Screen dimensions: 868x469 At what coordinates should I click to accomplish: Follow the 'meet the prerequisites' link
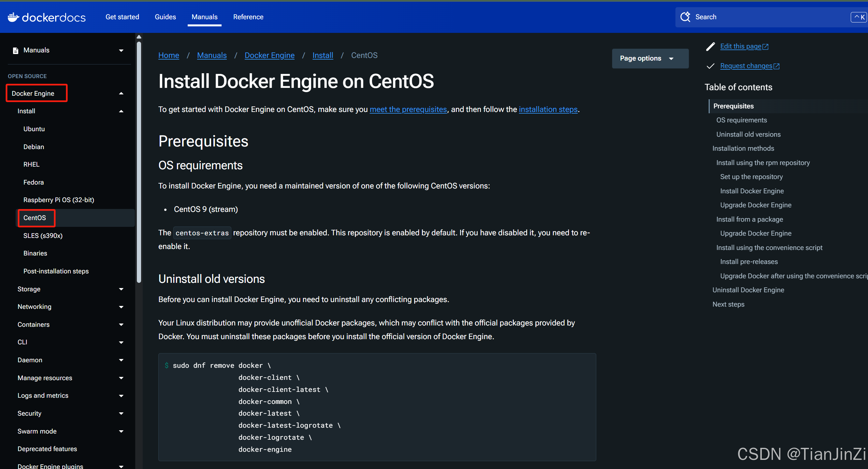pyautogui.click(x=408, y=109)
